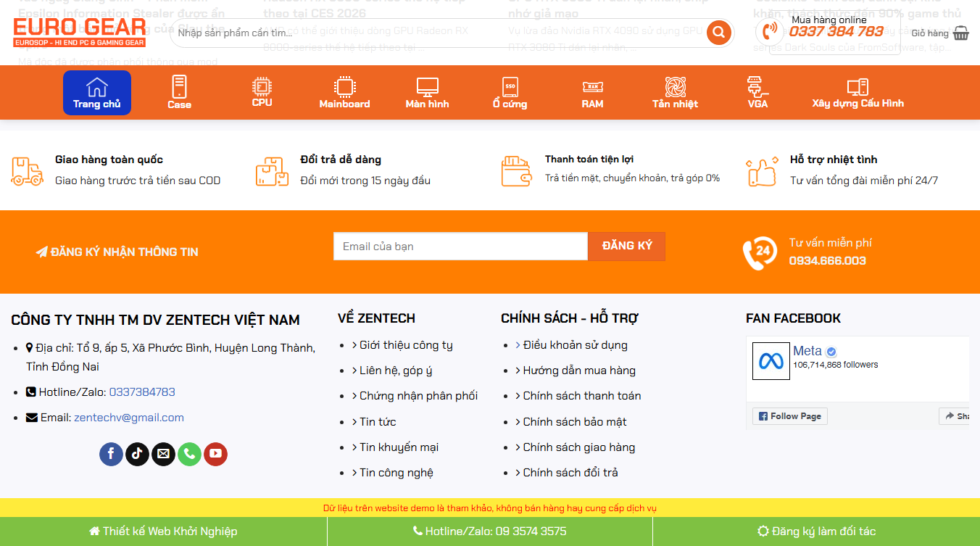The height and width of the screenshot is (546, 980).
Task: Click the RAM stick icon
Action: pos(592,85)
